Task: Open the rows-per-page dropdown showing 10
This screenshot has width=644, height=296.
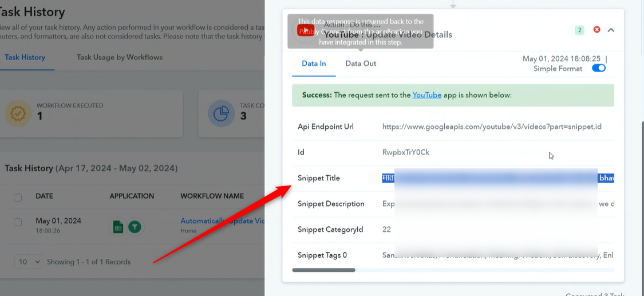Action: 29,262
